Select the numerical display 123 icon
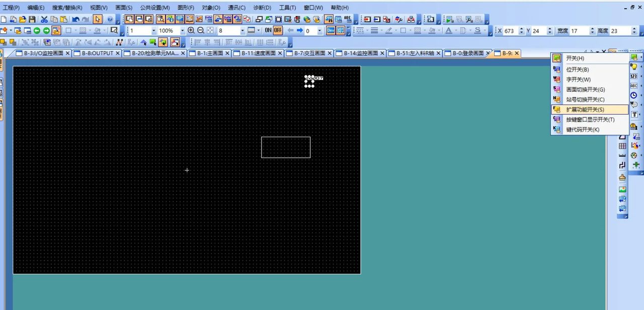The image size is (644, 310). tap(634, 76)
